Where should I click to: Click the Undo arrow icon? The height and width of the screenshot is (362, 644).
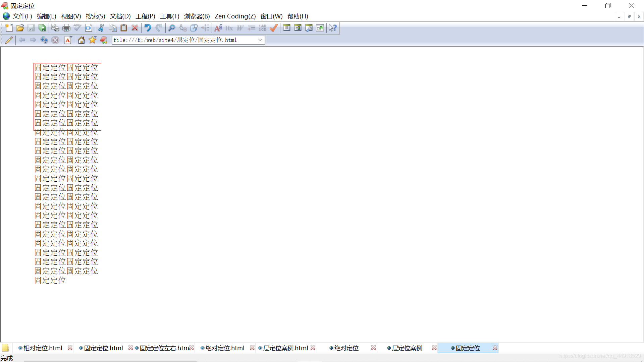148,28
